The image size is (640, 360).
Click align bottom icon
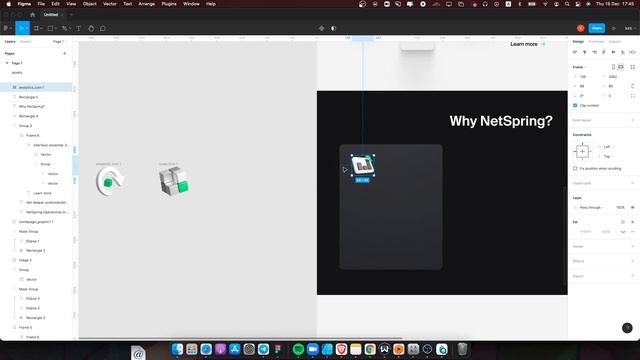pyautogui.click(x=623, y=52)
